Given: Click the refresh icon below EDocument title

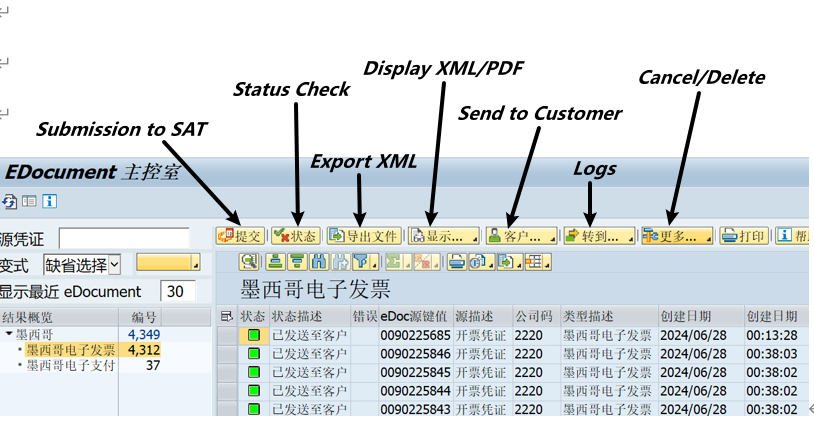Looking at the screenshot, I should [x=9, y=201].
